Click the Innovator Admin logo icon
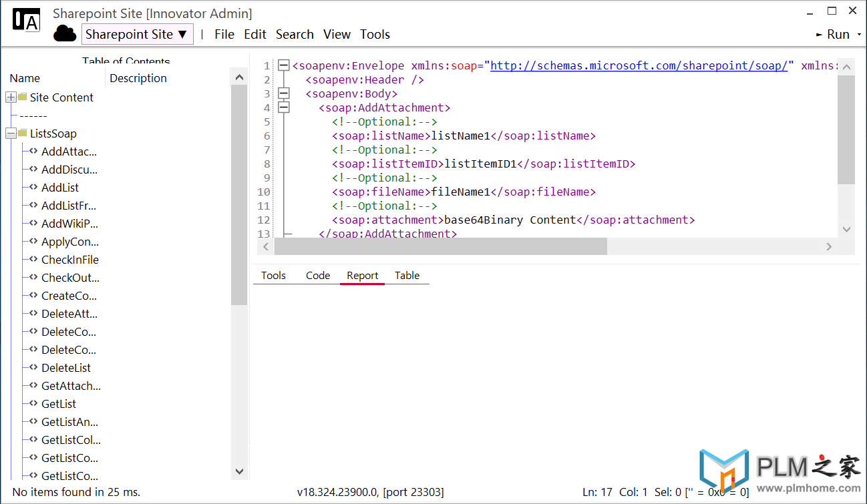This screenshot has width=867, height=504. point(26,20)
